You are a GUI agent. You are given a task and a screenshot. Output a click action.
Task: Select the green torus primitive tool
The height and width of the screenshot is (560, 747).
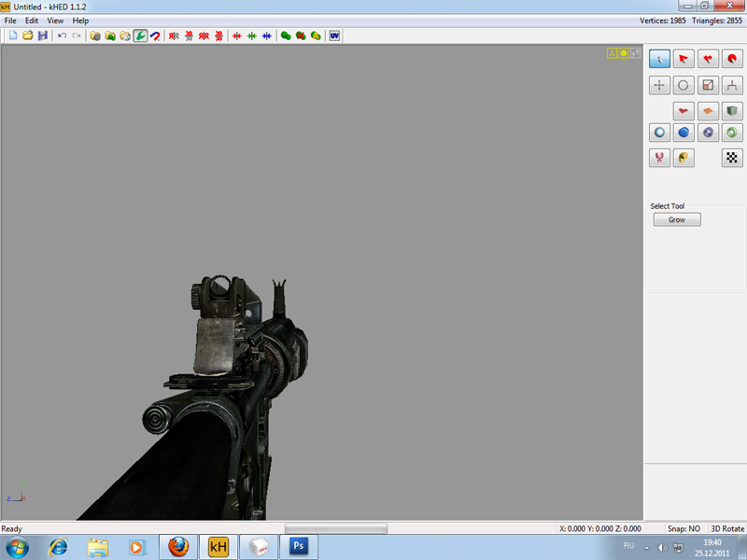coord(732,133)
